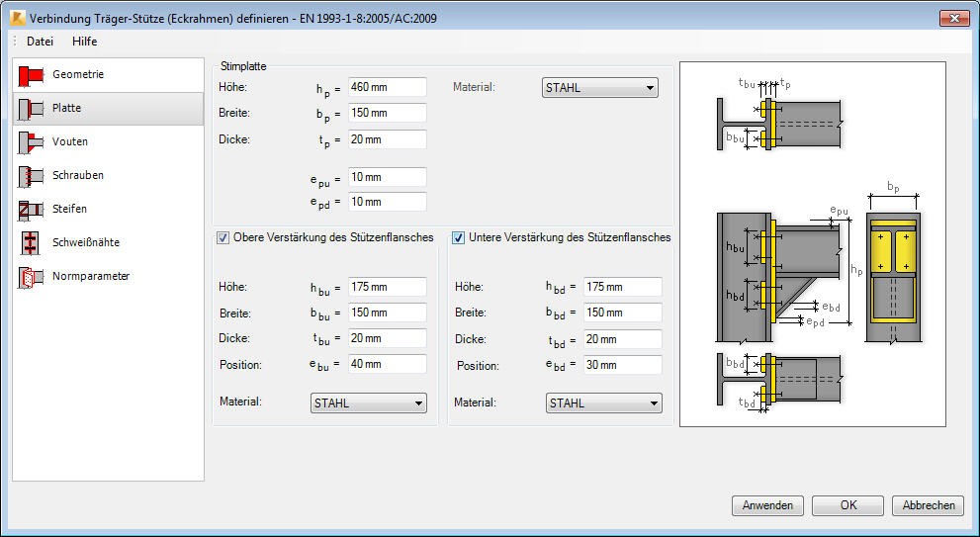Screen dimensions: 980x537
Task: Click the Dicke tp field 20 mm
Action: 388,139
